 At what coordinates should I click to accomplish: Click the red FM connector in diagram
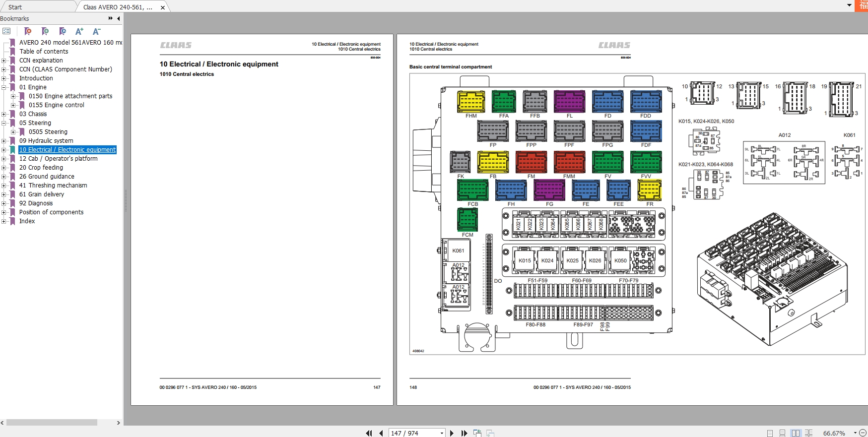coord(531,162)
